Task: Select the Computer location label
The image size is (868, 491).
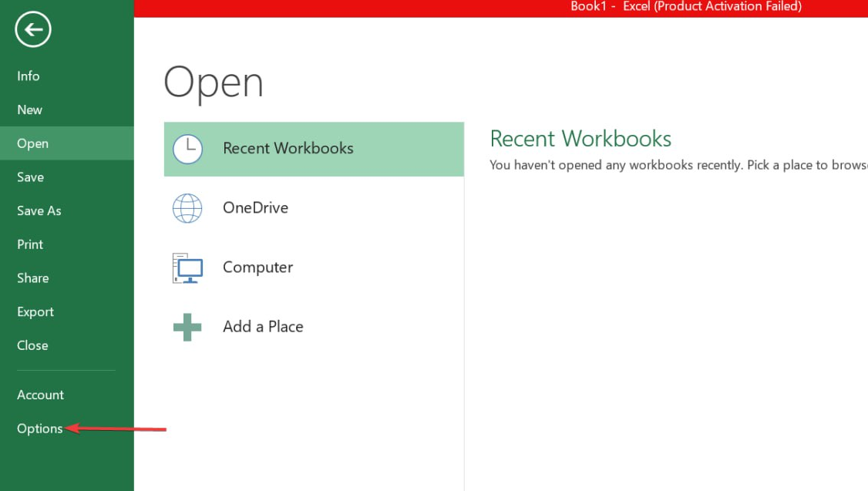Action: 257,267
